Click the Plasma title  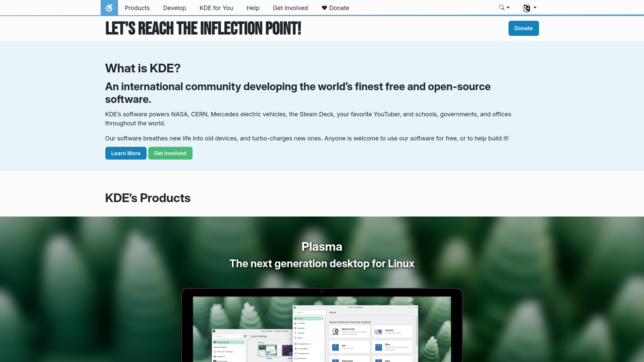tap(322, 246)
